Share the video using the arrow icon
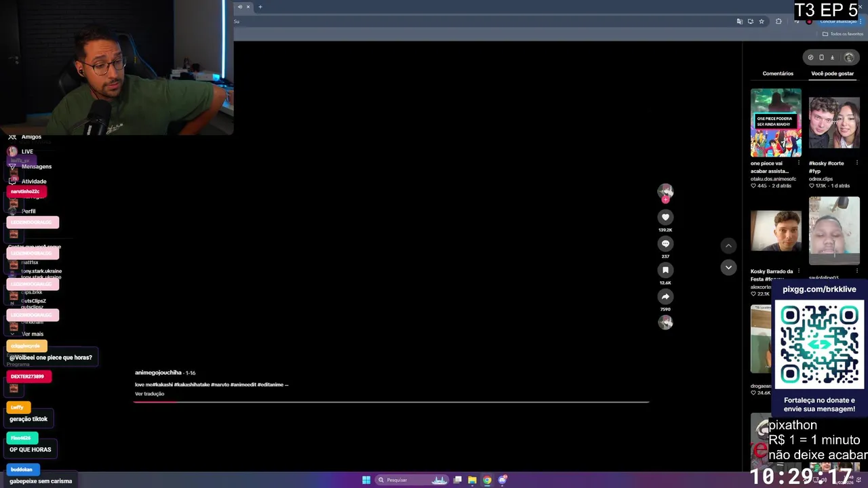868x488 pixels. 665,296
